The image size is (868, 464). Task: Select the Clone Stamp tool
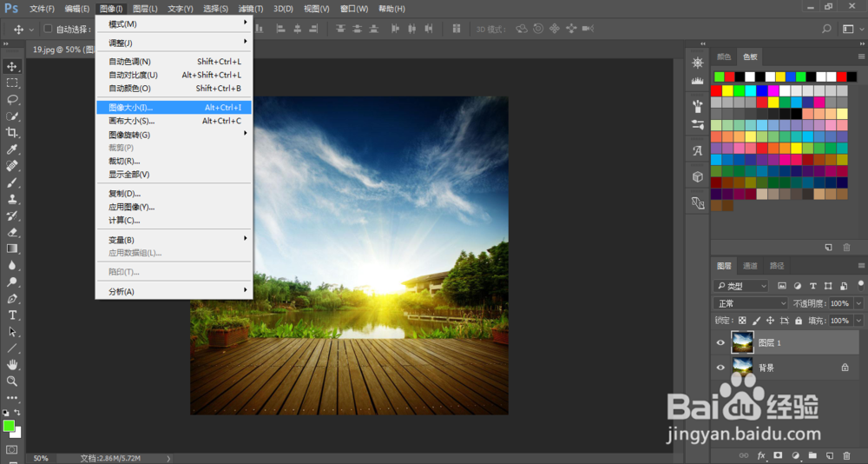coord(11,199)
